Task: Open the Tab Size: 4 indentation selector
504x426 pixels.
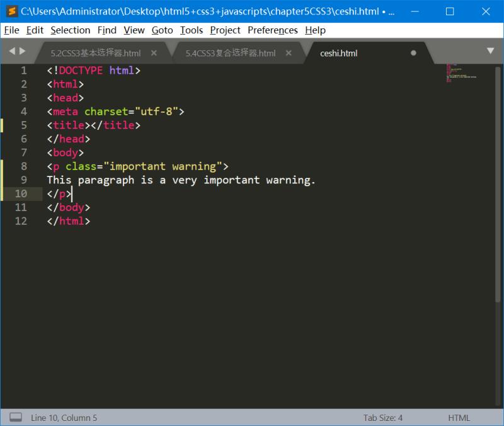Action: tap(383, 418)
